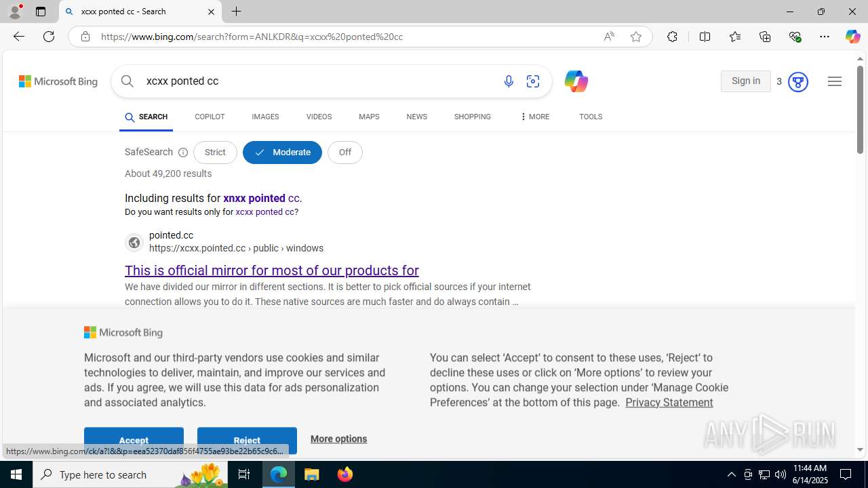868x488 pixels.
Task: Open notifications action center
Action: tap(846, 474)
